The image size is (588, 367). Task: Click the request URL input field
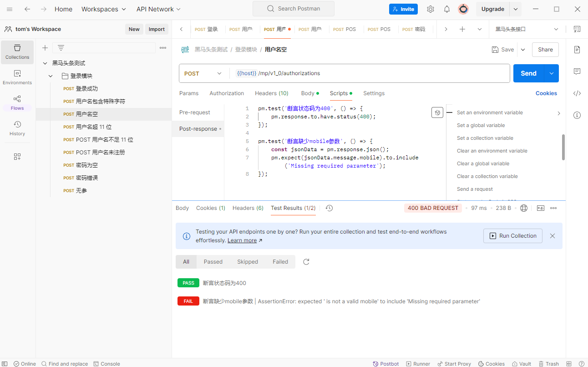click(x=369, y=73)
